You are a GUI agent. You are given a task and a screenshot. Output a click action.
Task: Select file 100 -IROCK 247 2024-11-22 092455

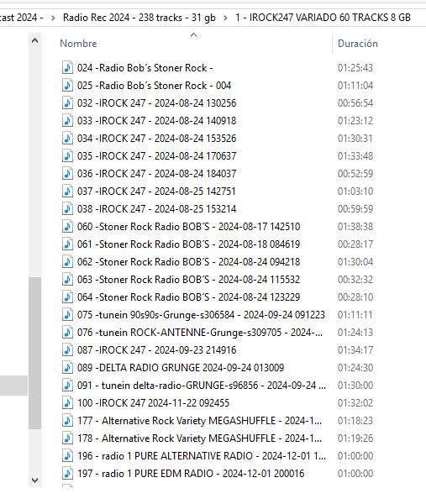point(154,403)
